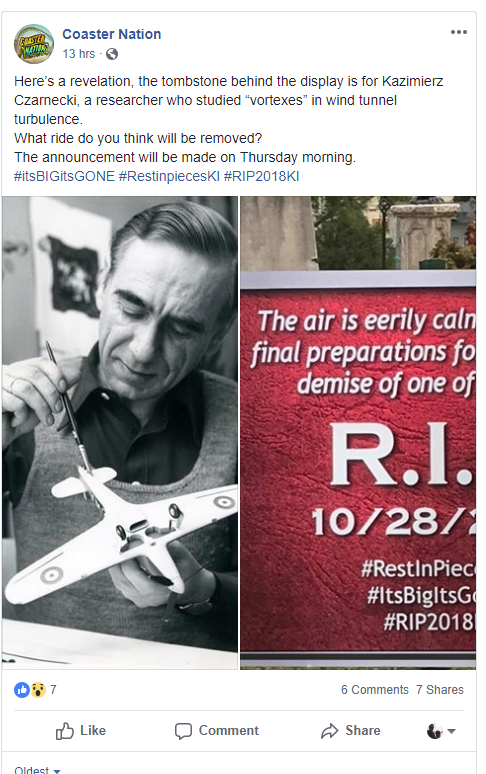The image size is (486, 774).
Task: Click the #RestinpiecesKI hashtag
Action: click(169, 176)
